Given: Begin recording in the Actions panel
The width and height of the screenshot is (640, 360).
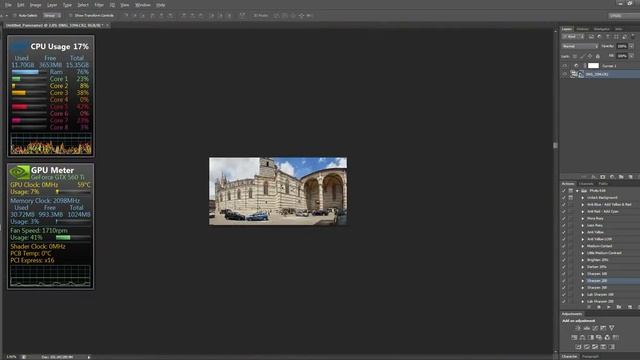Looking at the screenshot, I should [x=599, y=307].
